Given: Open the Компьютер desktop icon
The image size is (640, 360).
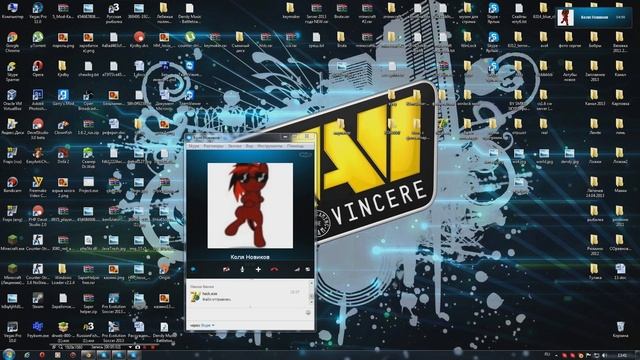Looking at the screenshot, I should tap(12, 11).
